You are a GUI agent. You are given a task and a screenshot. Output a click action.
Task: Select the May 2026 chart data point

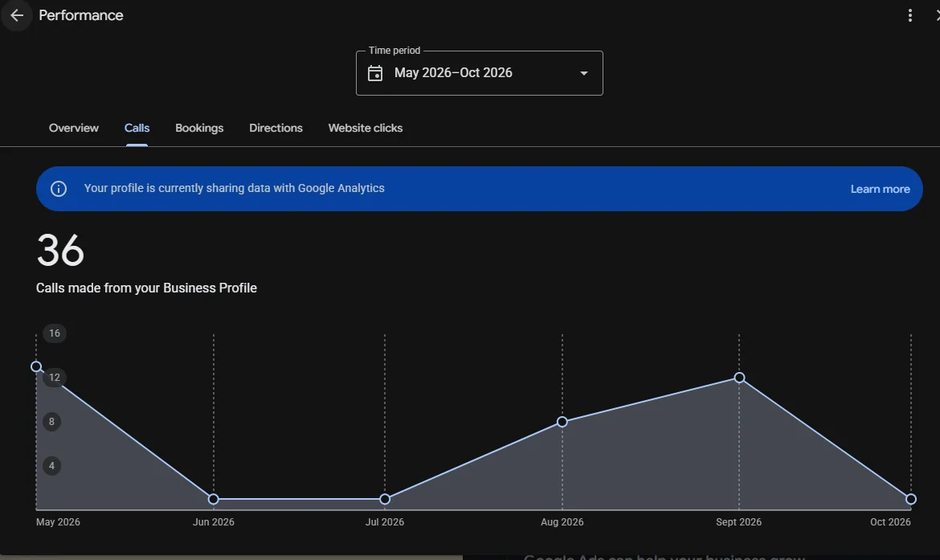point(37,366)
